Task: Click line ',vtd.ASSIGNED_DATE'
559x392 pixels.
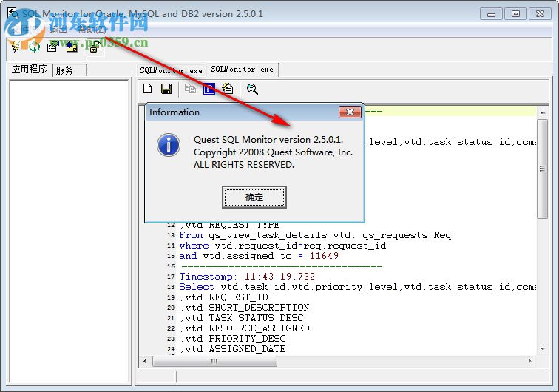Action: point(233,349)
